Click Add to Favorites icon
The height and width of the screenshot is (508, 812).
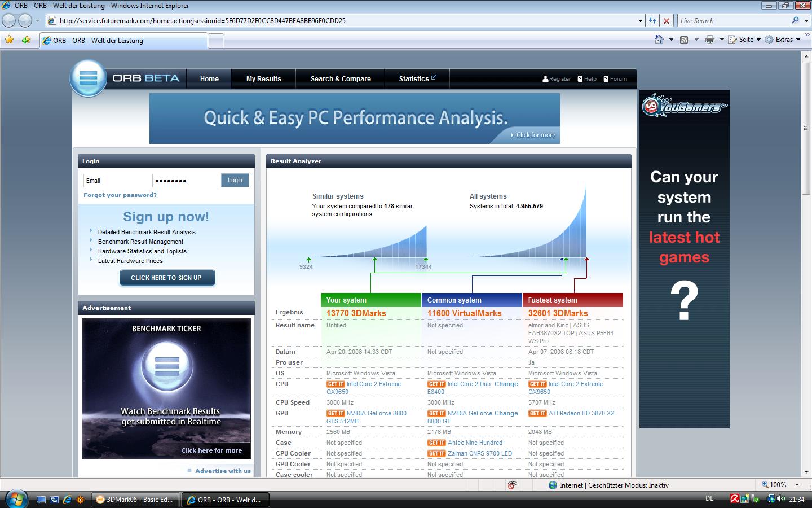pos(26,40)
